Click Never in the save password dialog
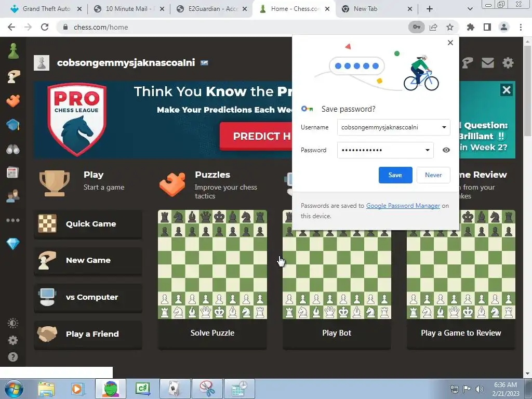Viewport: 532px width, 399px height. click(x=433, y=175)
